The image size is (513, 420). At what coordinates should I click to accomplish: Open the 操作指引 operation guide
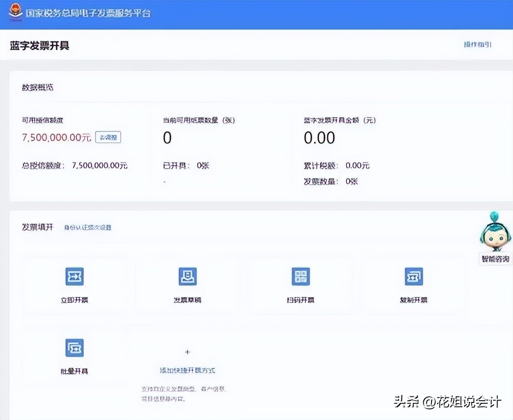(477, 44)
